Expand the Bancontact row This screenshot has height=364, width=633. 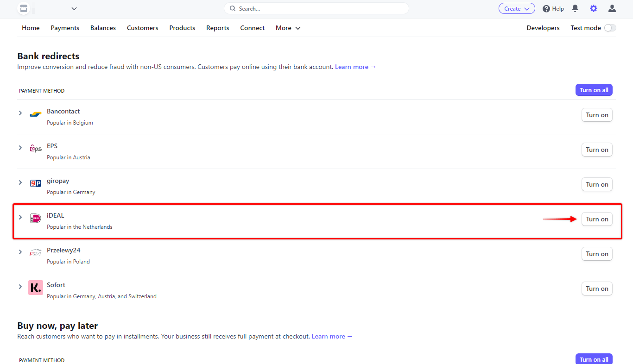20,113
